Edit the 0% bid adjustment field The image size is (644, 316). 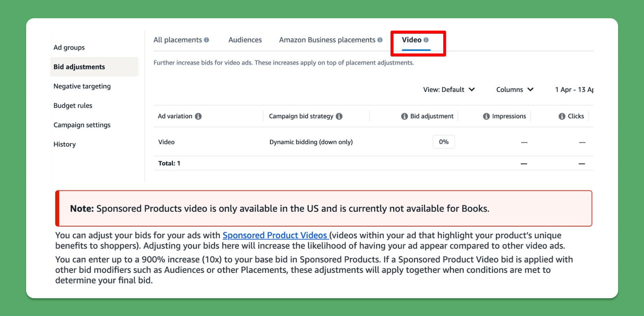pos(444,142)
